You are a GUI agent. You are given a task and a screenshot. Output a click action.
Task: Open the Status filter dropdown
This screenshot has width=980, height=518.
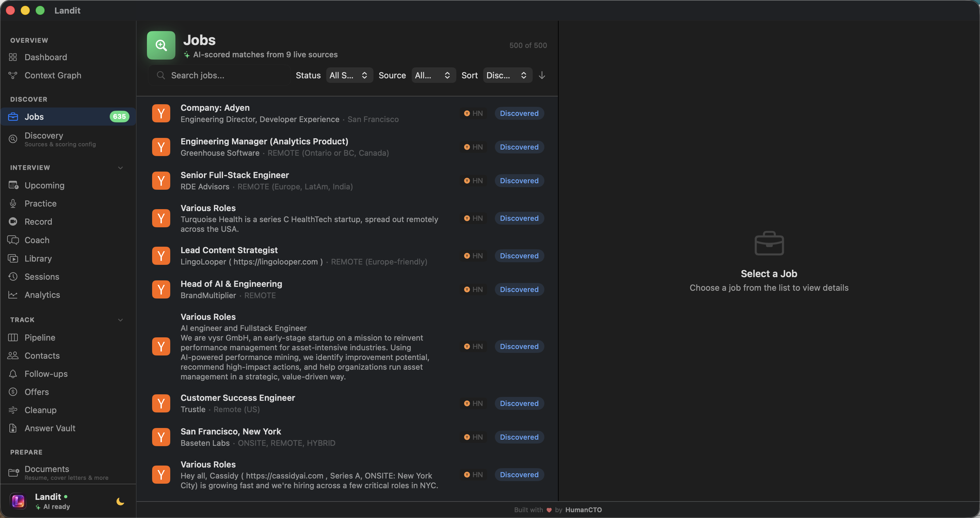pos(349,75)
